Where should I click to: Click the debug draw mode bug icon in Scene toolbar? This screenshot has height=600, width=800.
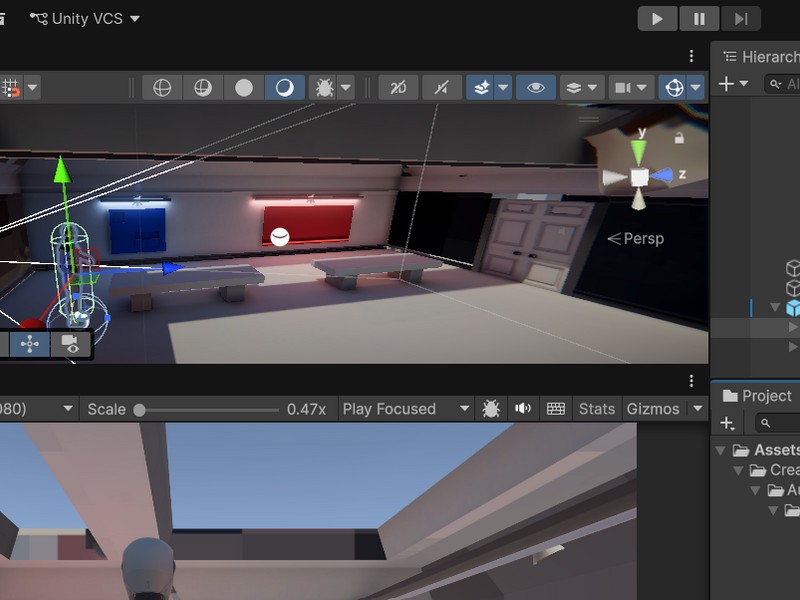pyautogui.click(x=324, y=88)
